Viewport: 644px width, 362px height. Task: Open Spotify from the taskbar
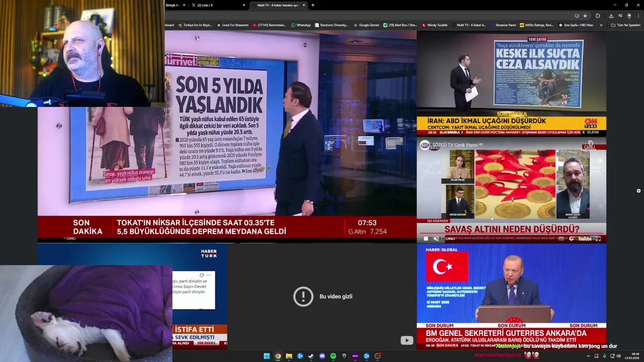[333, 356]
